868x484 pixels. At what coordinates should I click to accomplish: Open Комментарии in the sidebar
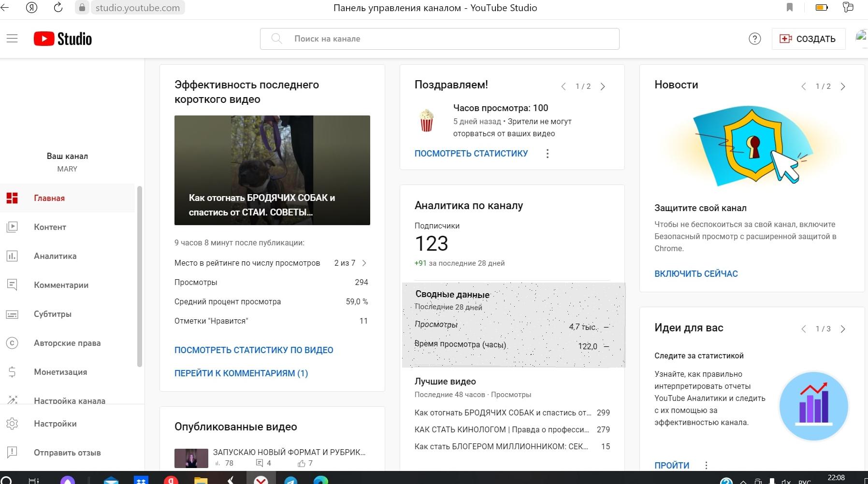click(x=67, y=285)
